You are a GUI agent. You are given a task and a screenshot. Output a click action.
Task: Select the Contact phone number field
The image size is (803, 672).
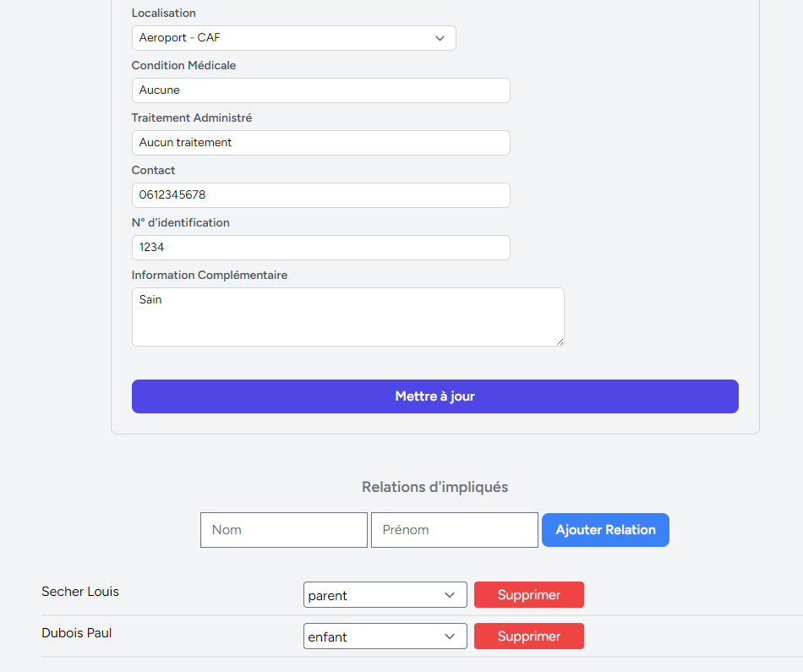click(320, 195)
